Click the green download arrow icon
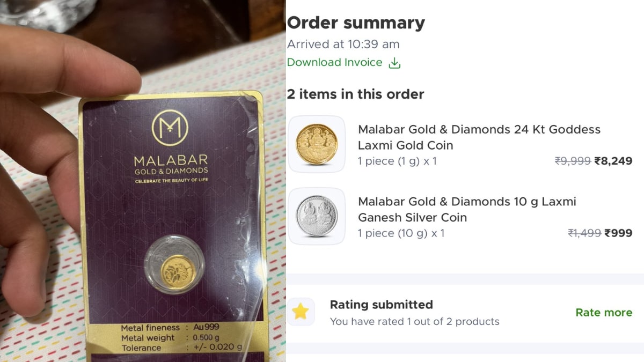Screen dimensions: 644x362 tap(395, 62)
